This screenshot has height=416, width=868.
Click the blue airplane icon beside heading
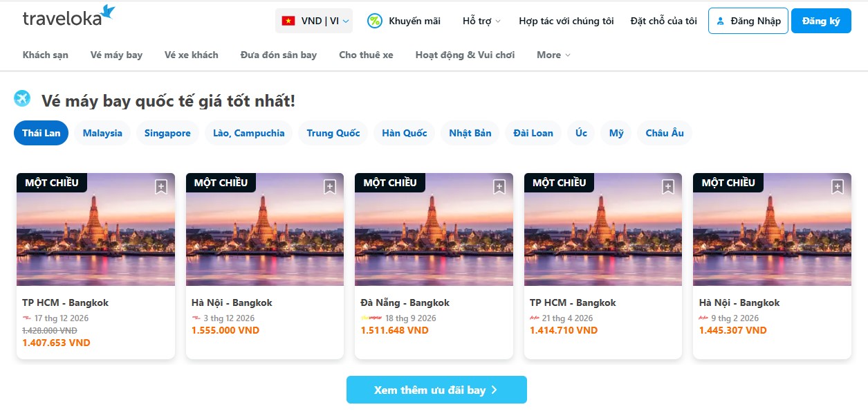click(22, 99)
